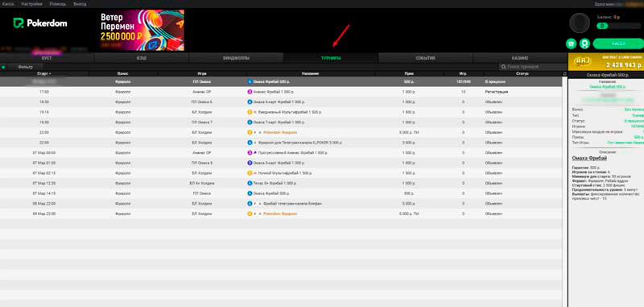Sort tournaments by the Старт column
This screenshot has width=644, height=307.
(x=44, y=74)
